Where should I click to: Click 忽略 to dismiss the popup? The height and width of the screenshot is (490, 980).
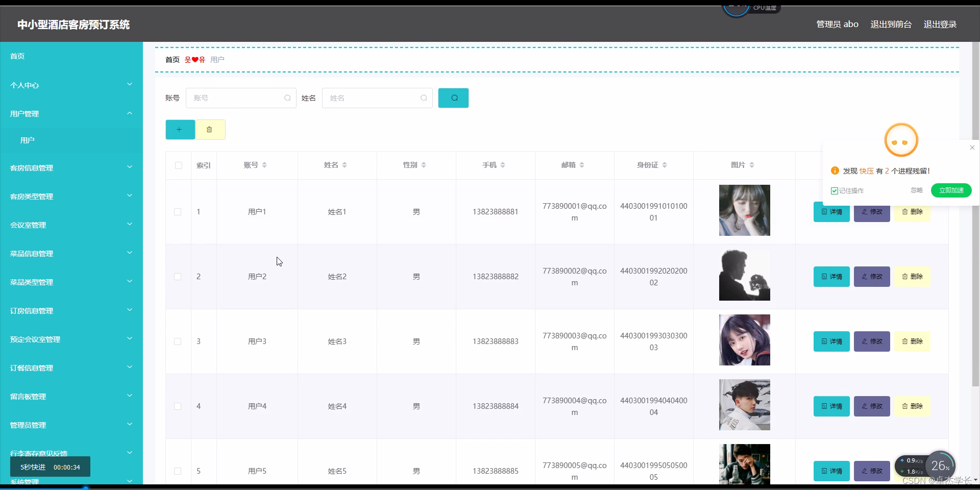[x=916, y=190]
